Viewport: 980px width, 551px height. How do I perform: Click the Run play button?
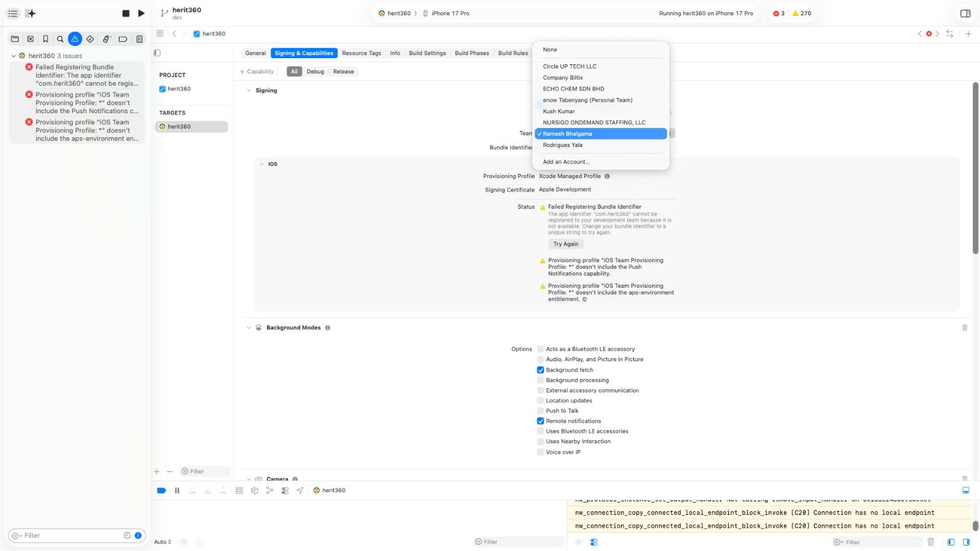tap(141, 13)
